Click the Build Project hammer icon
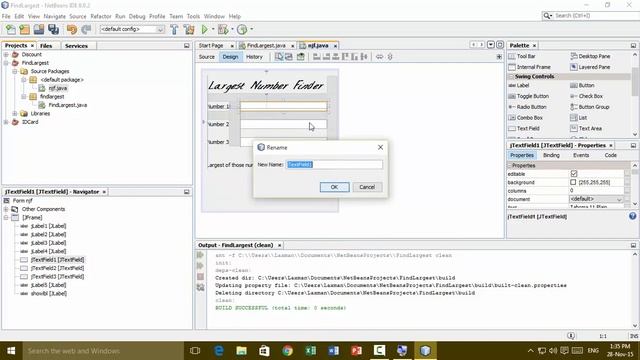The height and width of the screenshot is (360, 640). click(174, 29)
